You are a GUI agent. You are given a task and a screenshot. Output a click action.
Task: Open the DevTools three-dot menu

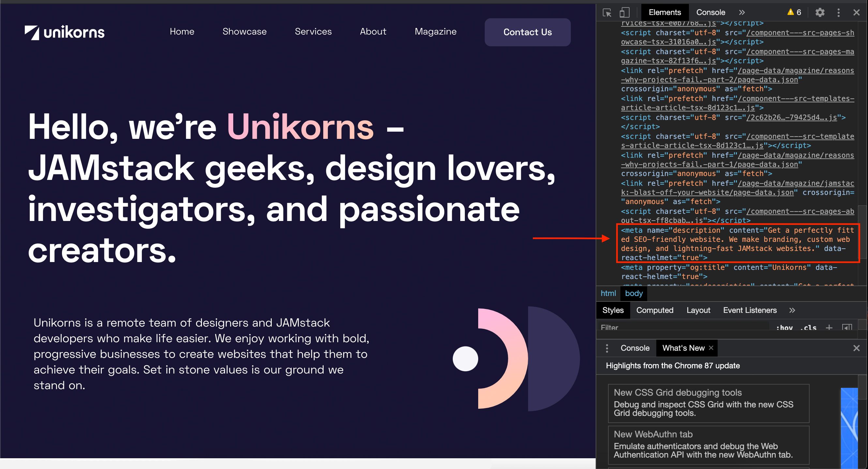[838, 12]
